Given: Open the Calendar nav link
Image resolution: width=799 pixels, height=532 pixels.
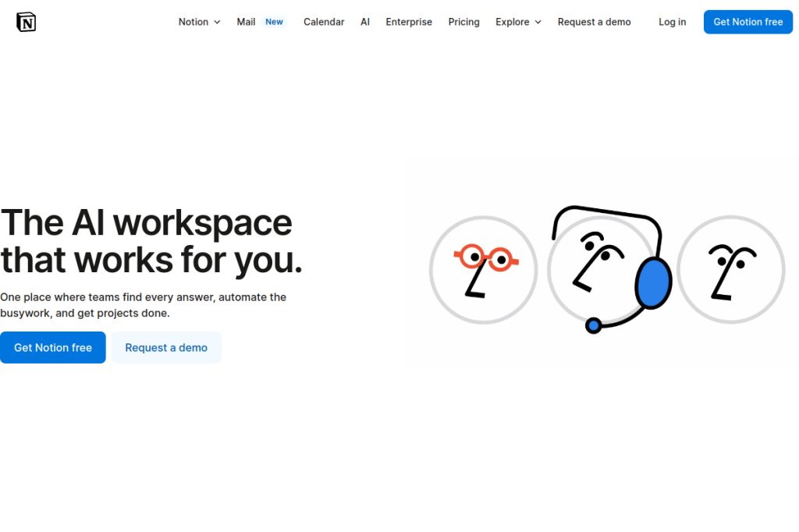Looking at the screenshot, I should [324, 22].
